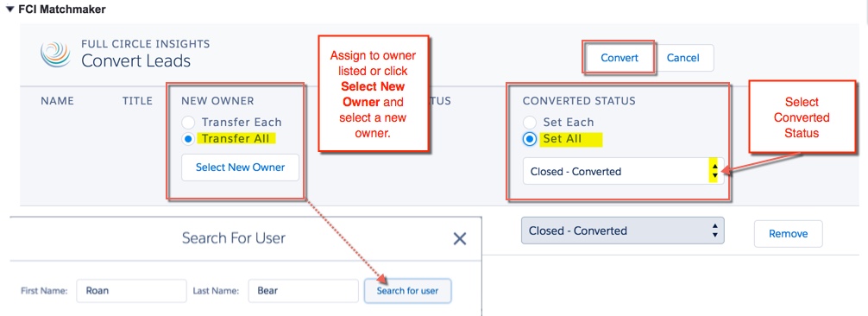The width and height of the screenshot is (868, 316).
Task: Click the Search for user button
Action: tap(407, 290)
